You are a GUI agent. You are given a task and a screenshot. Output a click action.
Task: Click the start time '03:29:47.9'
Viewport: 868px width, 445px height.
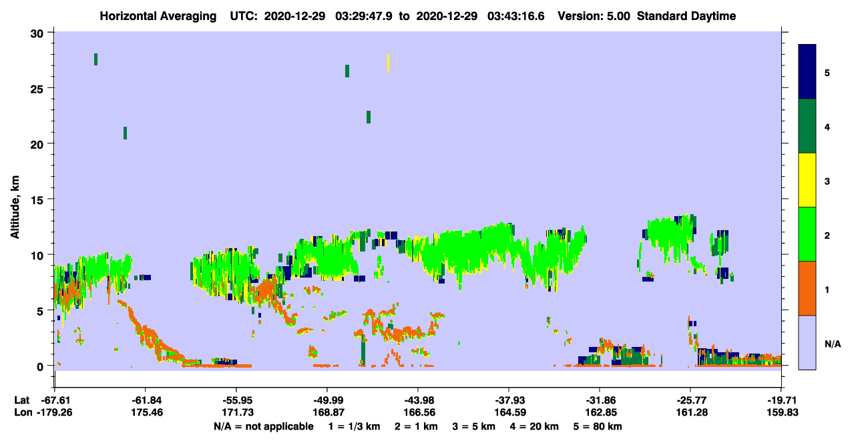(365, 16)
